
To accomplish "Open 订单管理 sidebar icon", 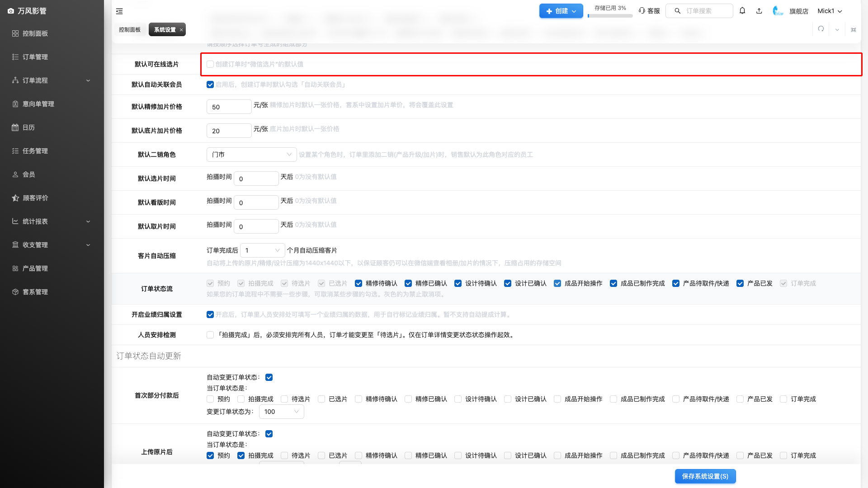I will pyautogui.click(x=15, y=57).
